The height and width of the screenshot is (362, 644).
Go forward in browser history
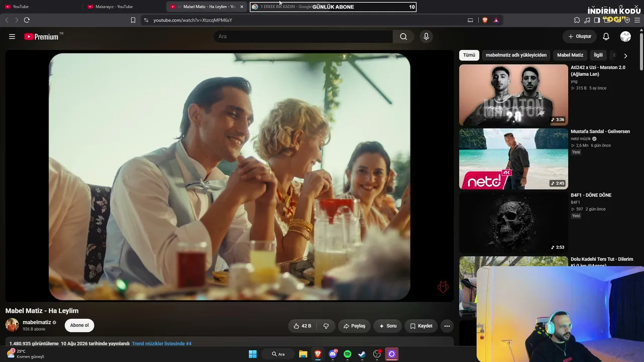click(17, 20)
